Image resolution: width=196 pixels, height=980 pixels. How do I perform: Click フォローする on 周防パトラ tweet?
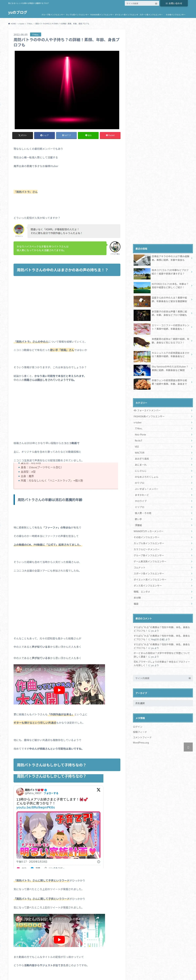click(x=51, y=793)
